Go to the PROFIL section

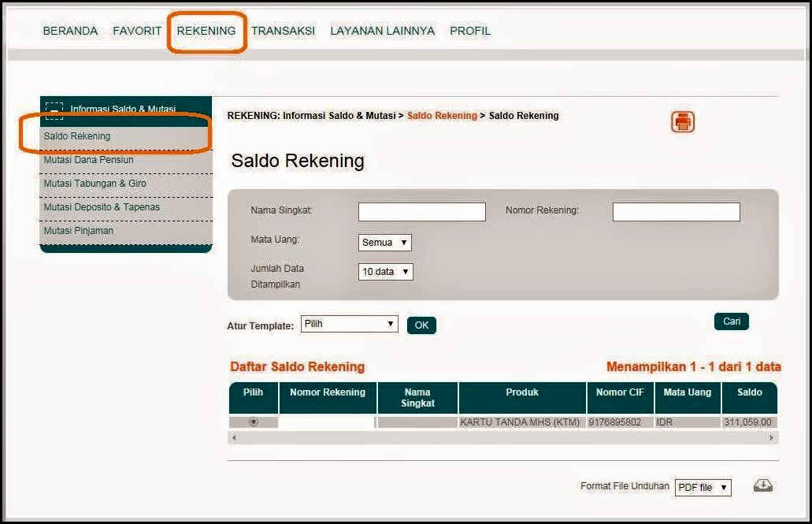(x=469, y=31)
